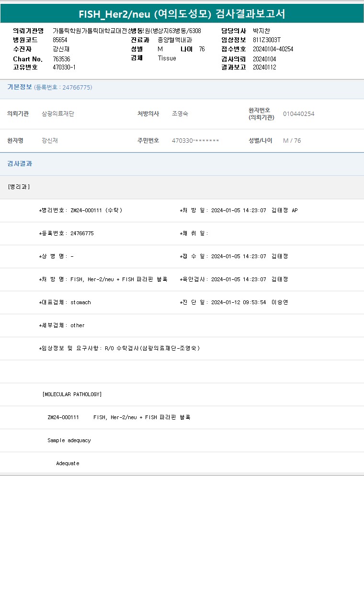Click the Adequate sample result text

68,463
